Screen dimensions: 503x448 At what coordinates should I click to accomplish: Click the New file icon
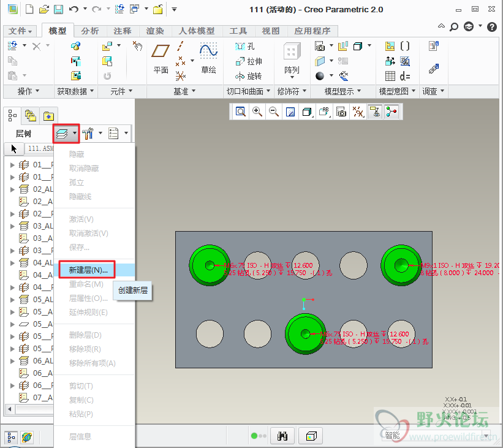click(29, 9)
